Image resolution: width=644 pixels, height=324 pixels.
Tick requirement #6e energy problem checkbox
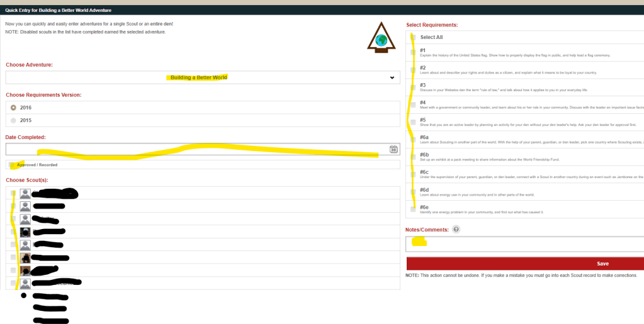[413, 209]
